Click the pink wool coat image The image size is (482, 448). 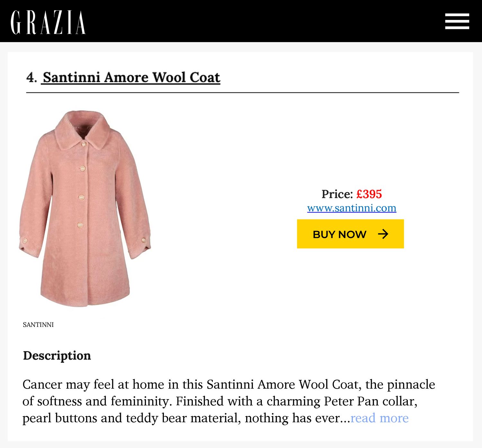(85, 209)
